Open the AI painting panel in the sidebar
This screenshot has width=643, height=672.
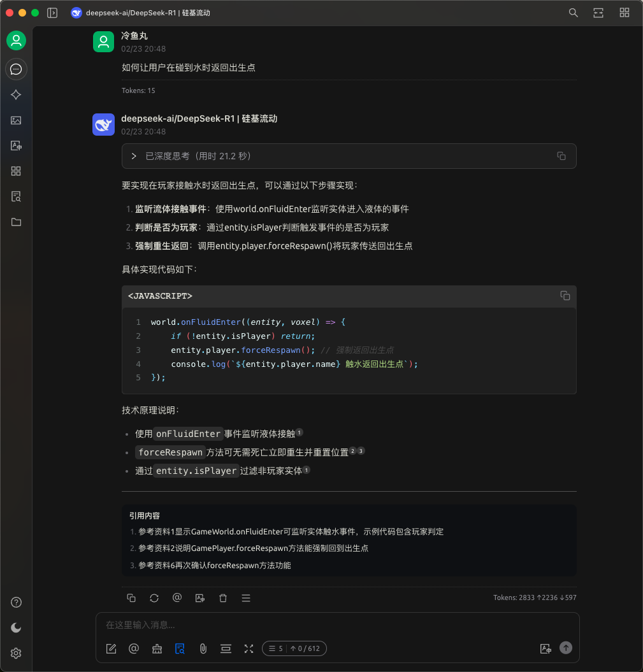pyautogui.click(x=16, y=120)
